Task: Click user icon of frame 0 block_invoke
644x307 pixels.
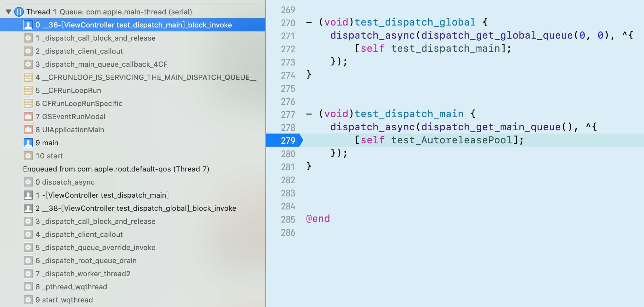Action: click(28, 25)
